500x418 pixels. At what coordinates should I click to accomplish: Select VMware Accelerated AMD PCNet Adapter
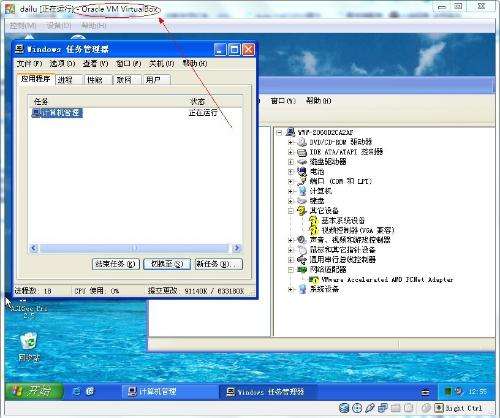[387, 279]
